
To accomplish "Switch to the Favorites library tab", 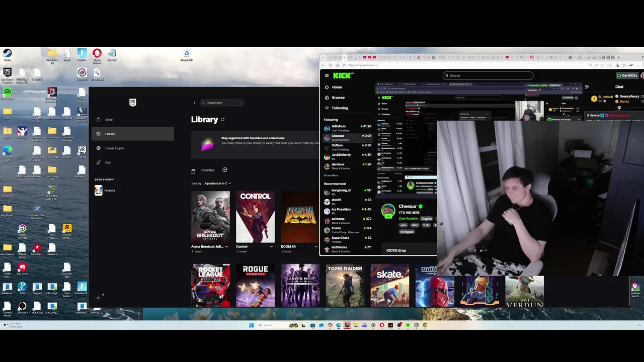I will (x=207, y=170).
